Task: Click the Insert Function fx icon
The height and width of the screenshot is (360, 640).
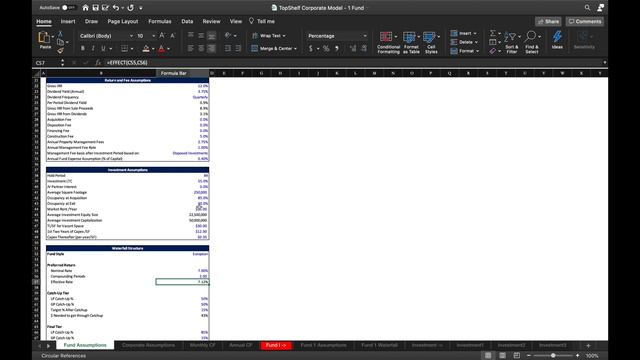Action: 98,62
